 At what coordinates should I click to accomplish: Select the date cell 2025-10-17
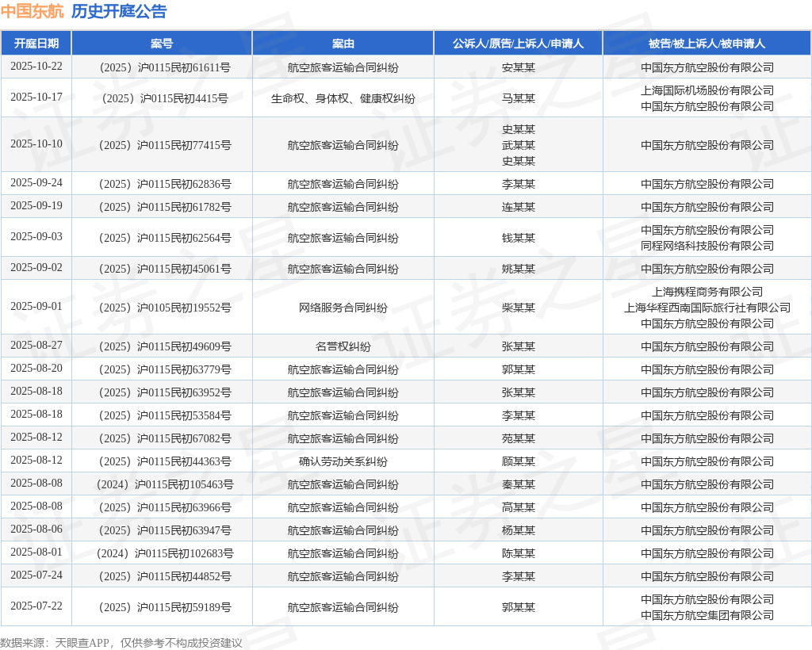pos(36,97)
